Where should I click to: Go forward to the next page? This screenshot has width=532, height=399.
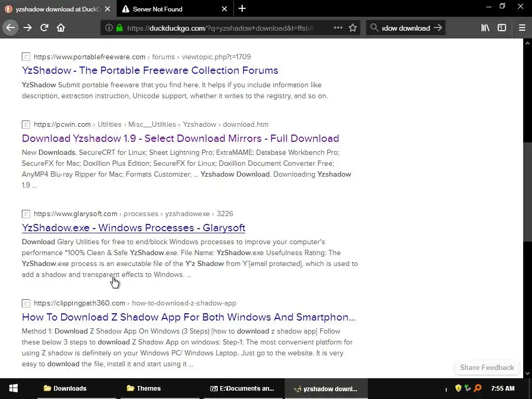28,28
